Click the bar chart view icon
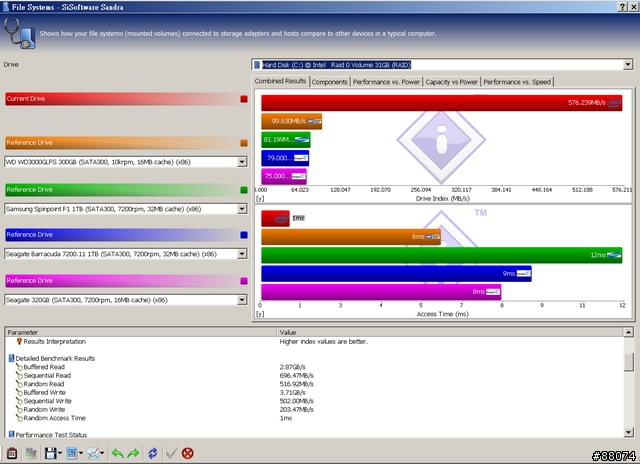 click(72, 453)
